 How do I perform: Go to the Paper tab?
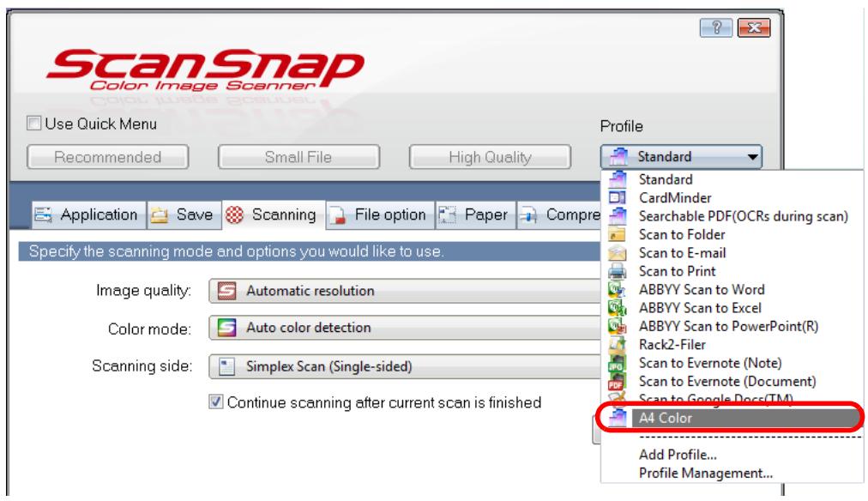tap(475, 214)
